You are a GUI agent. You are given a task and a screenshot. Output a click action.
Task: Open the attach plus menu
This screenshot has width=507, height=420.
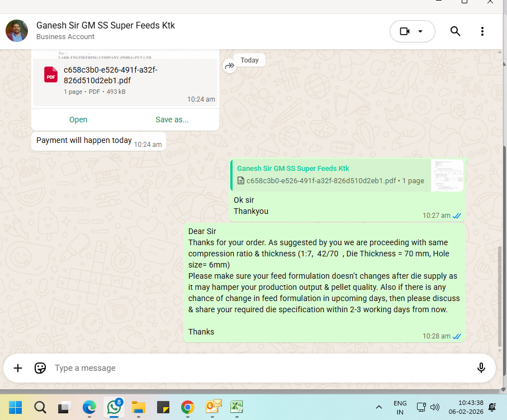18,368
